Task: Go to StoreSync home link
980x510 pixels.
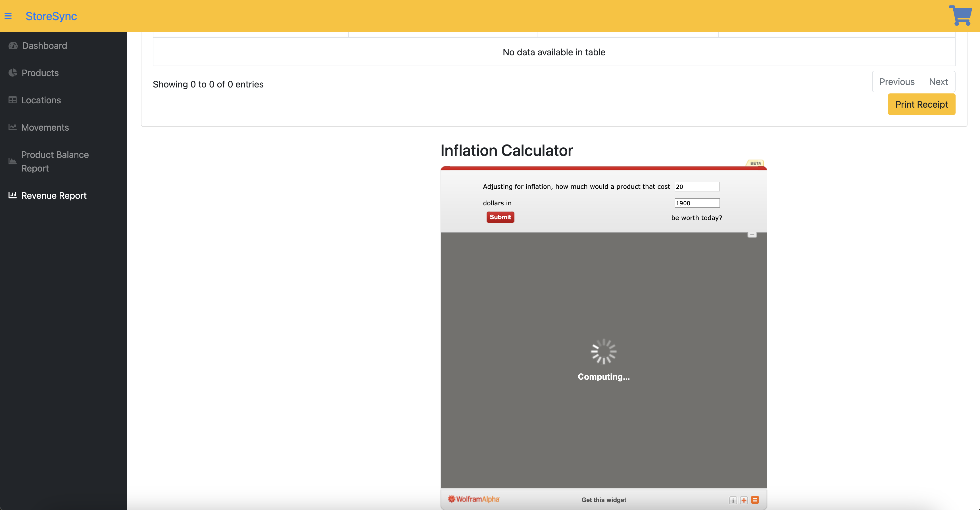Action: click(x=51, y=16)
